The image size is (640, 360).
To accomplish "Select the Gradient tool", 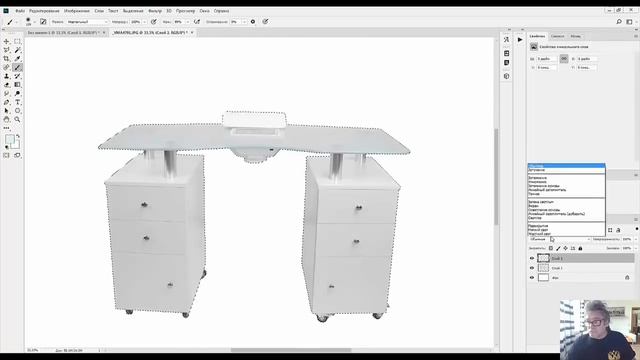I will [17, 85].
